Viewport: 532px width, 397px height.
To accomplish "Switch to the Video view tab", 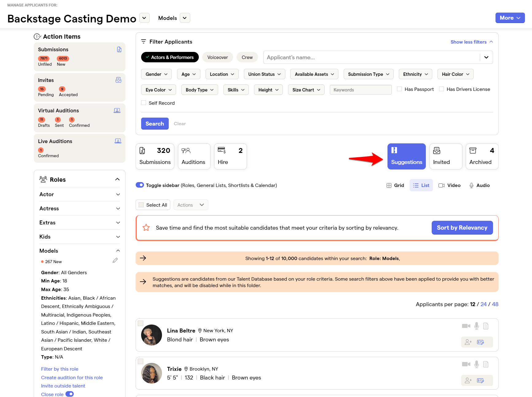I will click(x=449, y=185).
